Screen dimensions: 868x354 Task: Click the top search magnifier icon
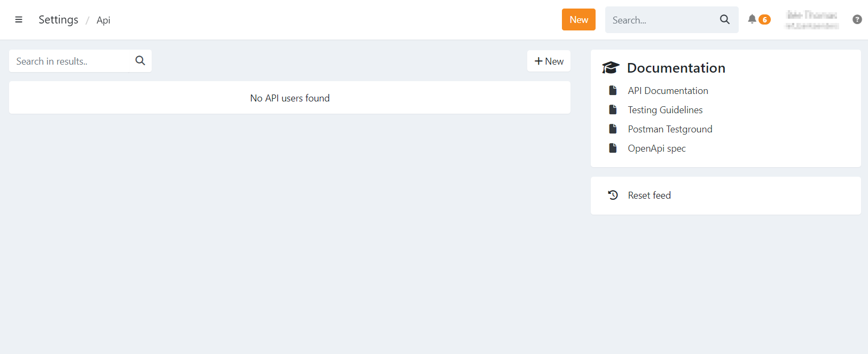coord(725,20)
